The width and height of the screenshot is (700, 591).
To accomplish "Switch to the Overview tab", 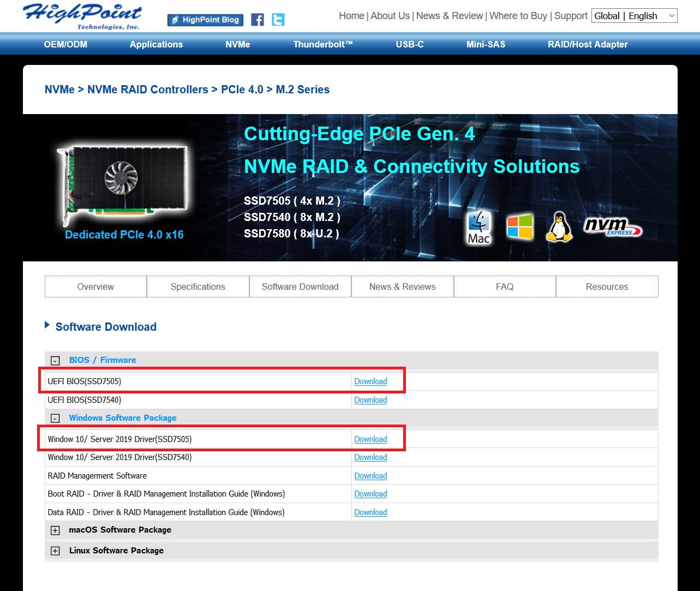I will [x=95, y=286].
